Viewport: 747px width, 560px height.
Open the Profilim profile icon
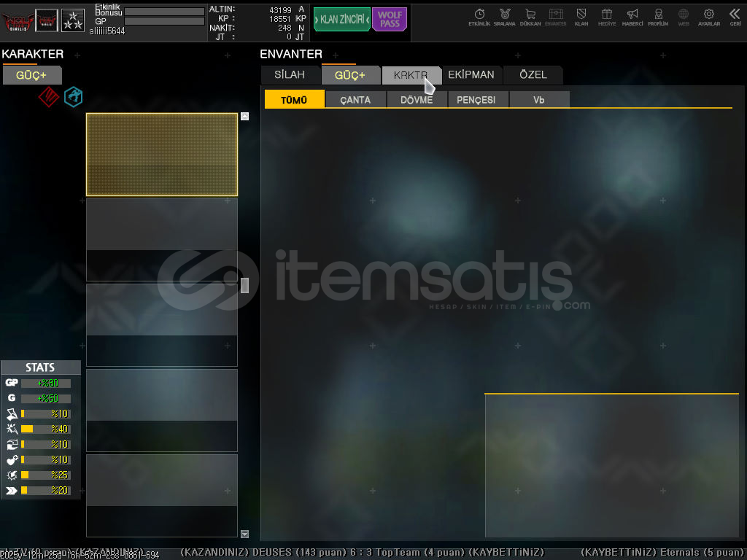tap(658, 16)
